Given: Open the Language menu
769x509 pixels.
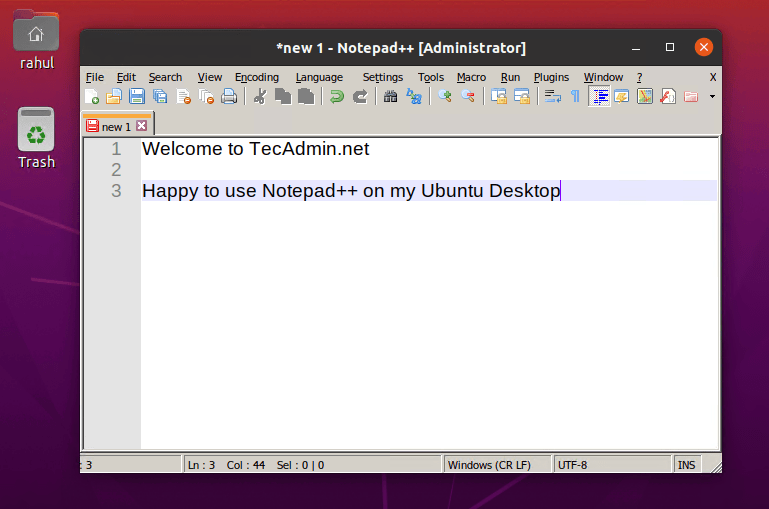Looking at the screenshot, I should (319, 77).
